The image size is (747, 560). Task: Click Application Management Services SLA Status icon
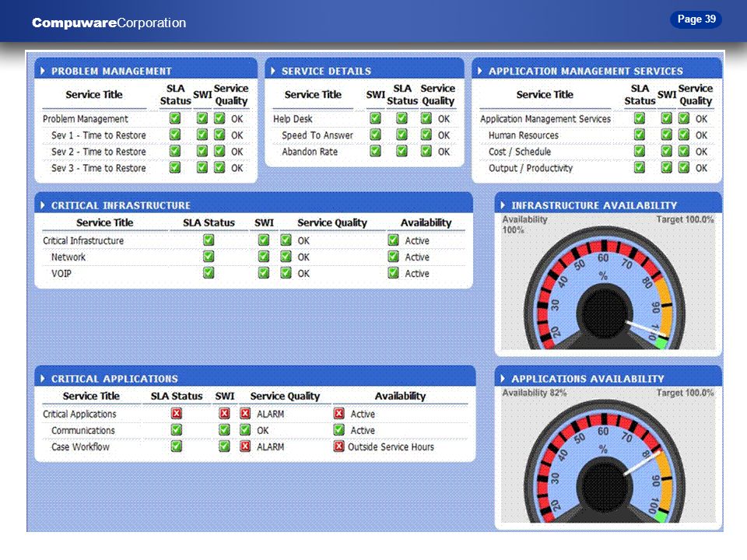click(x=640, y=118)
